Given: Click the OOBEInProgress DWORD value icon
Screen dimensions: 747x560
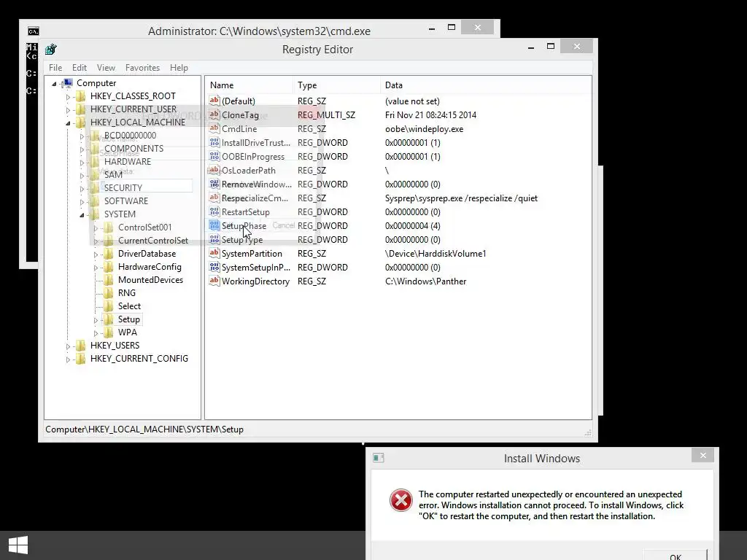Looking at the screenshot, I should point(214,156).
